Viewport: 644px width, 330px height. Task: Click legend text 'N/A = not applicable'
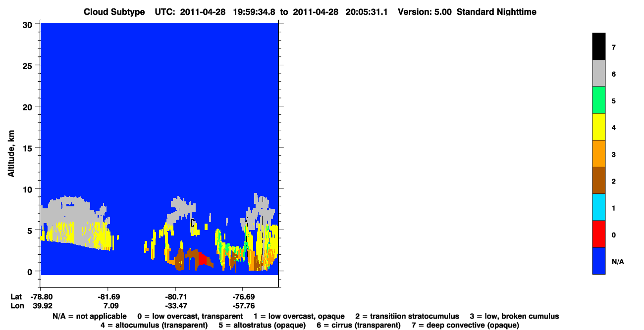click(x=89, y=316)
